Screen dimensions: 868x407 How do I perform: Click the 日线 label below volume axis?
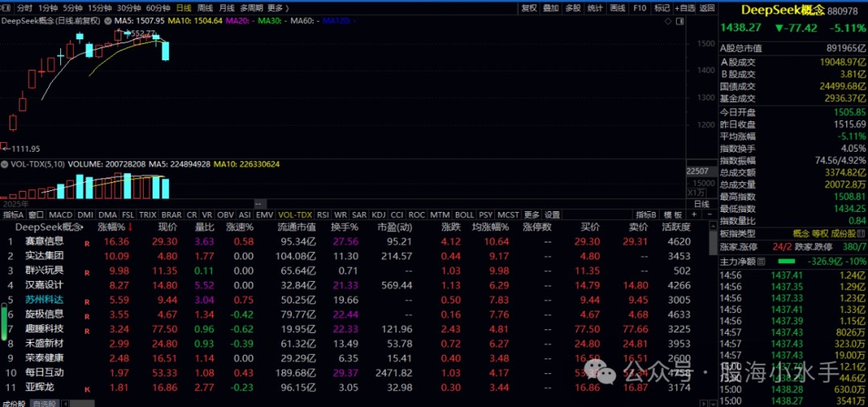(x=702, y=204)
